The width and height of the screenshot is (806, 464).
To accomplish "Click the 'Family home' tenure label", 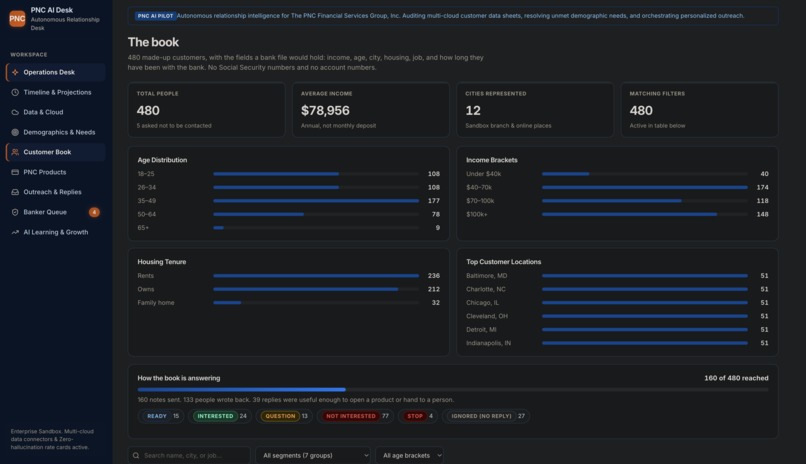I will coord(156,303).
